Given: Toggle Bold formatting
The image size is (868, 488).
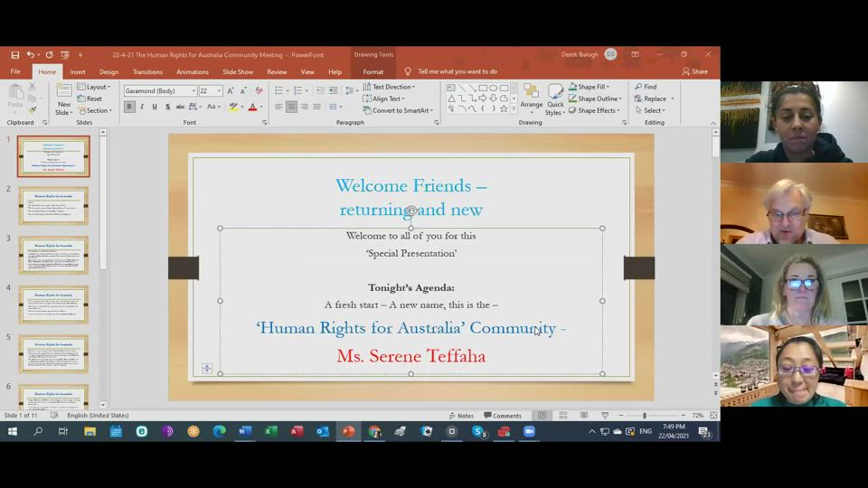Looking at the screenshot, I should coord(129,107).
